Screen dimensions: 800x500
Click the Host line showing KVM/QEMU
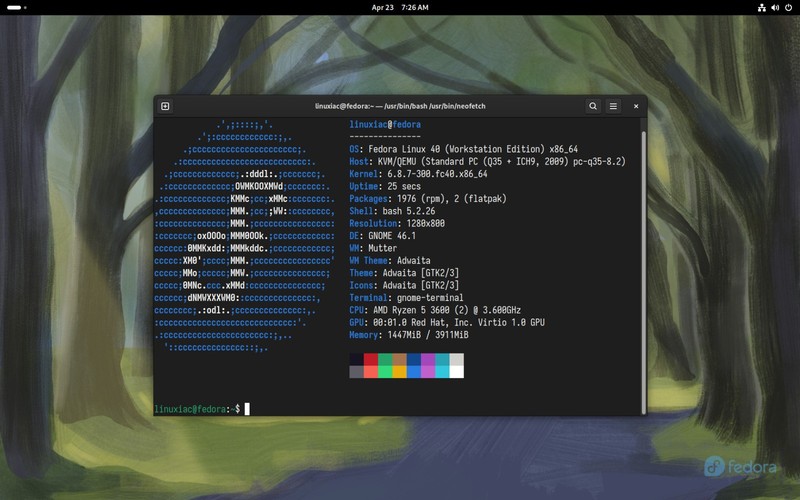click(487, 162)
